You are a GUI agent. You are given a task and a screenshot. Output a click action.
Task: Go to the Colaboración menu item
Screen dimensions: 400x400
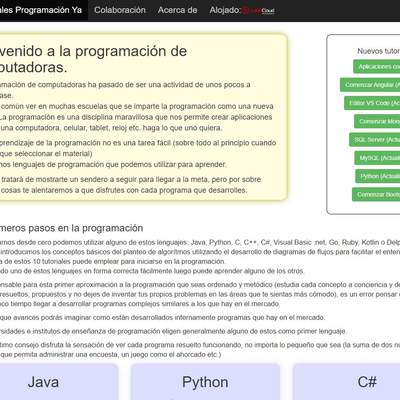120,10
